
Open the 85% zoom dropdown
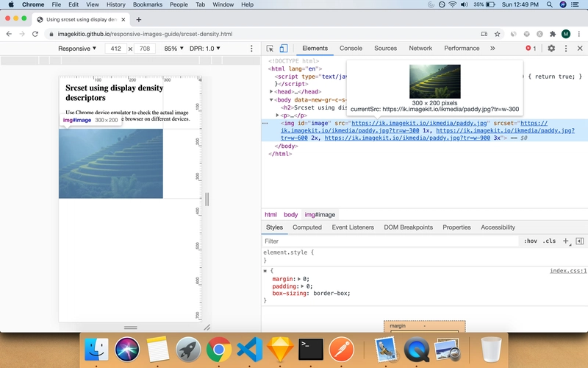[174, 49]
